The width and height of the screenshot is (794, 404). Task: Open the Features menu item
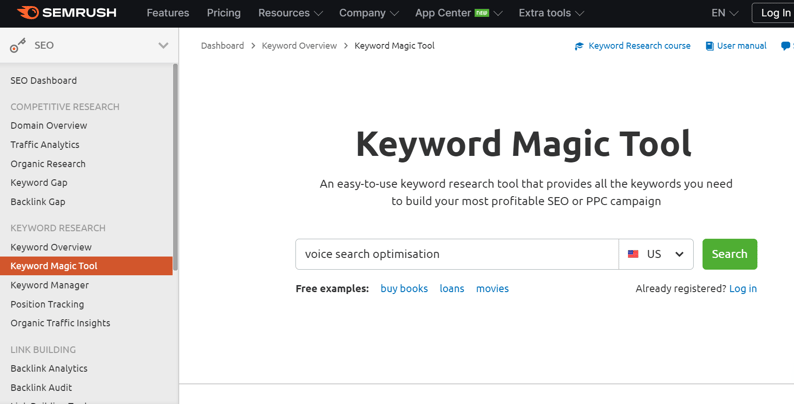168,13
